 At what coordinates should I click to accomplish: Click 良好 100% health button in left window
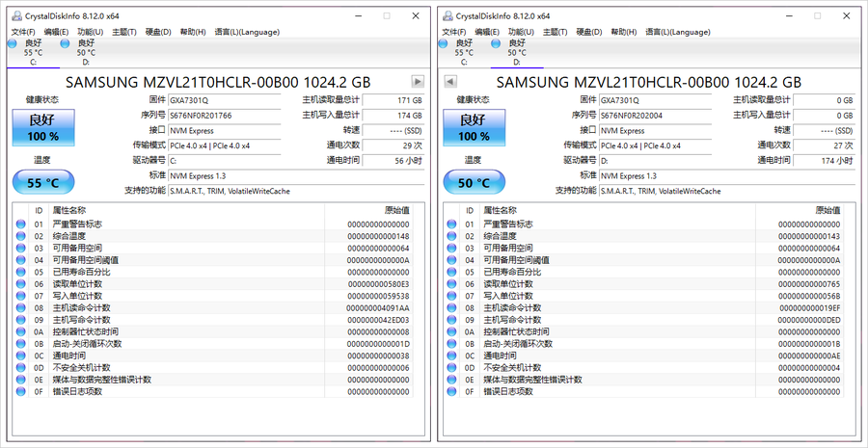(41, 127)
